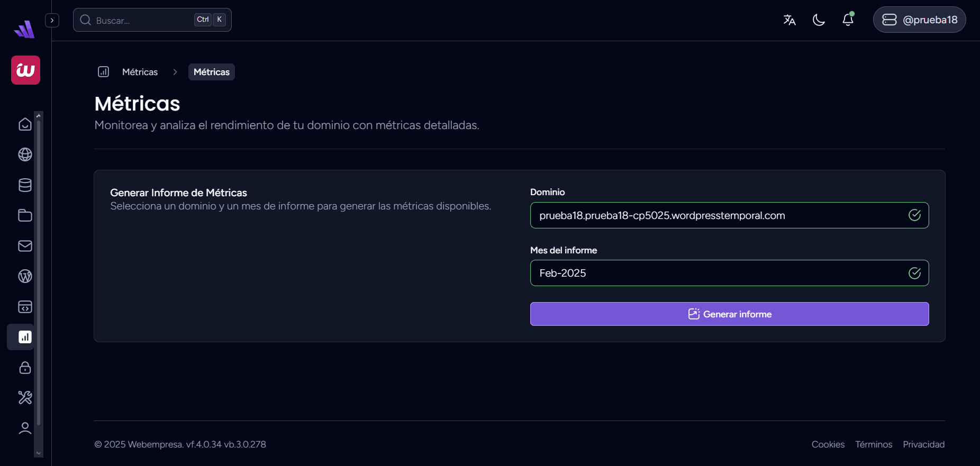Click the Buscar search field
Viewport: 980px width, 466px height.
point(143,20)
